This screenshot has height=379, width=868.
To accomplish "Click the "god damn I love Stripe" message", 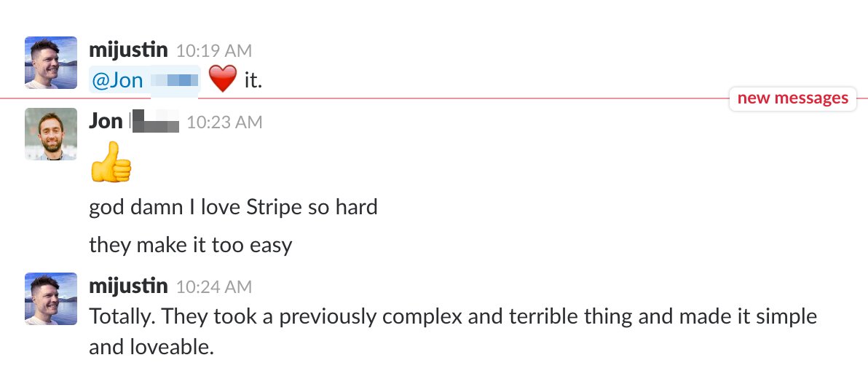I will [233, 207].
